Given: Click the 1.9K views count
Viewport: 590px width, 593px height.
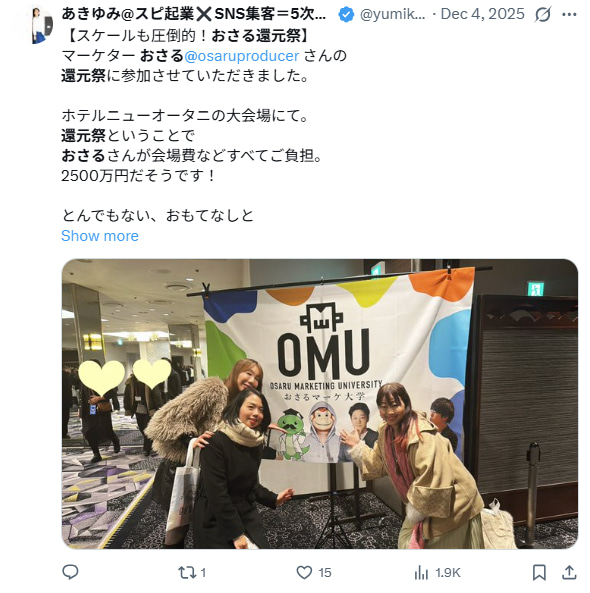Looking at the screenshot, I should pos(447,573).
